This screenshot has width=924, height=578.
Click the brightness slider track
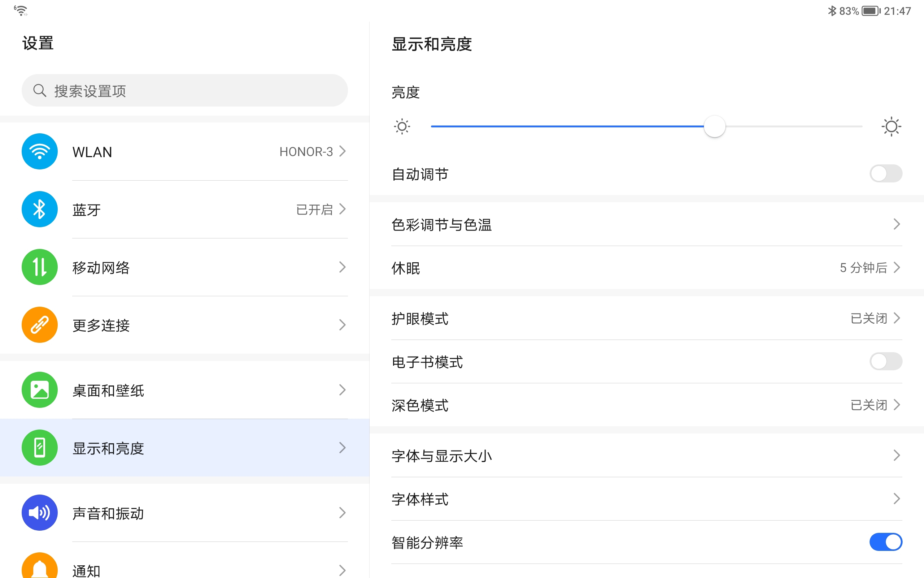[646, 126]
